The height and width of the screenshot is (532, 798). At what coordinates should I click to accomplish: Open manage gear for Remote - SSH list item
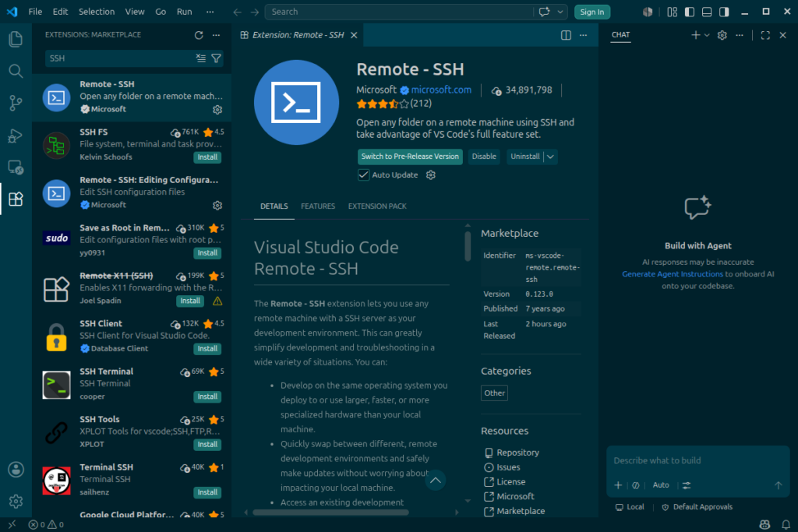tap(217, 109)
